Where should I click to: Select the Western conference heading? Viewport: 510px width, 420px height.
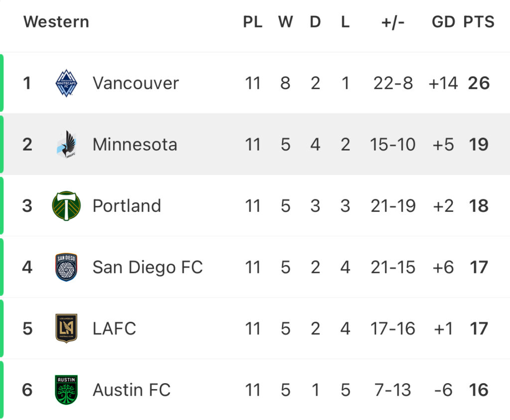(56, 22)
